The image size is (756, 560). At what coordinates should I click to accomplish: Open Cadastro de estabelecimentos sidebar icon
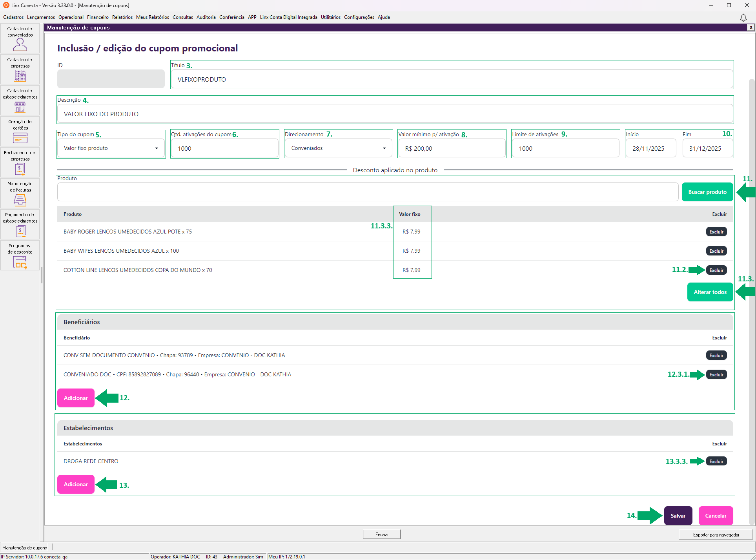[20, 101]
